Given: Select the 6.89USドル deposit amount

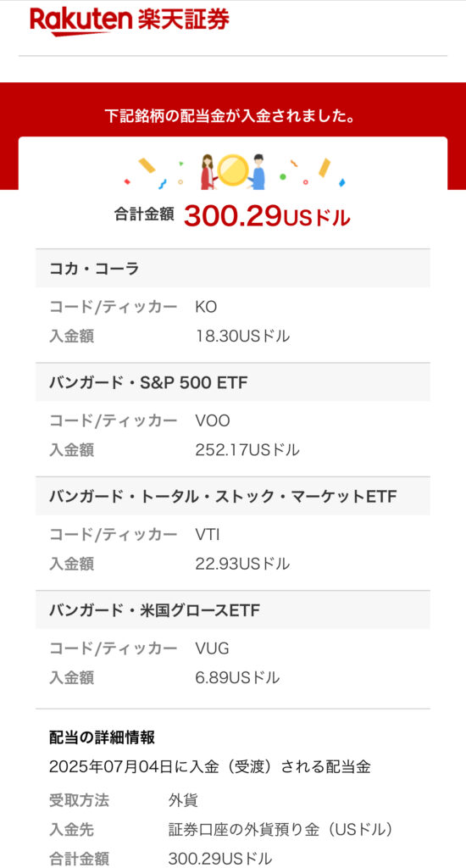Looking at the screenshot, I should 237,677.
